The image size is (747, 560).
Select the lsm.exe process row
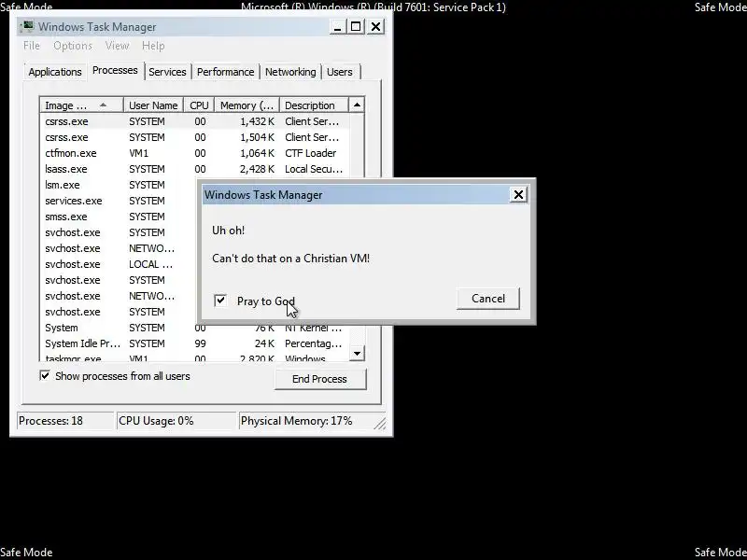pos(119,185)
